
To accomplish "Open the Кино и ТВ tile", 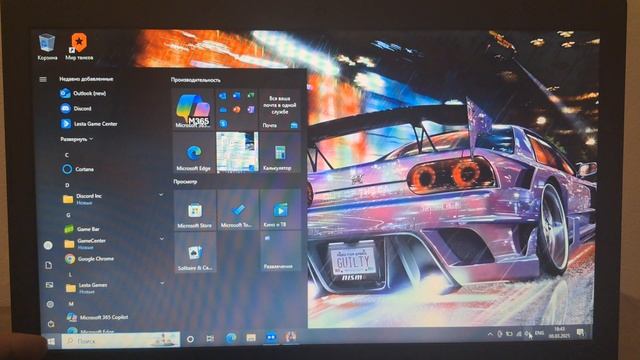I will click(281, 209).
